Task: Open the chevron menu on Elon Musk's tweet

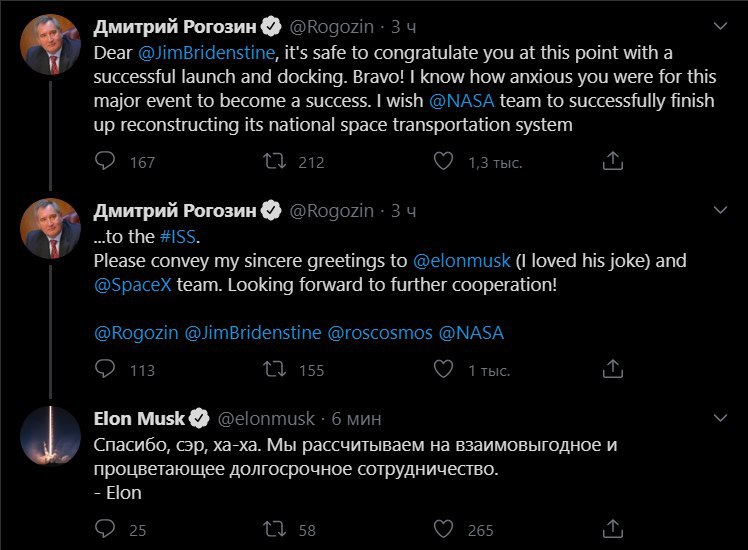Action: [720, 418]
